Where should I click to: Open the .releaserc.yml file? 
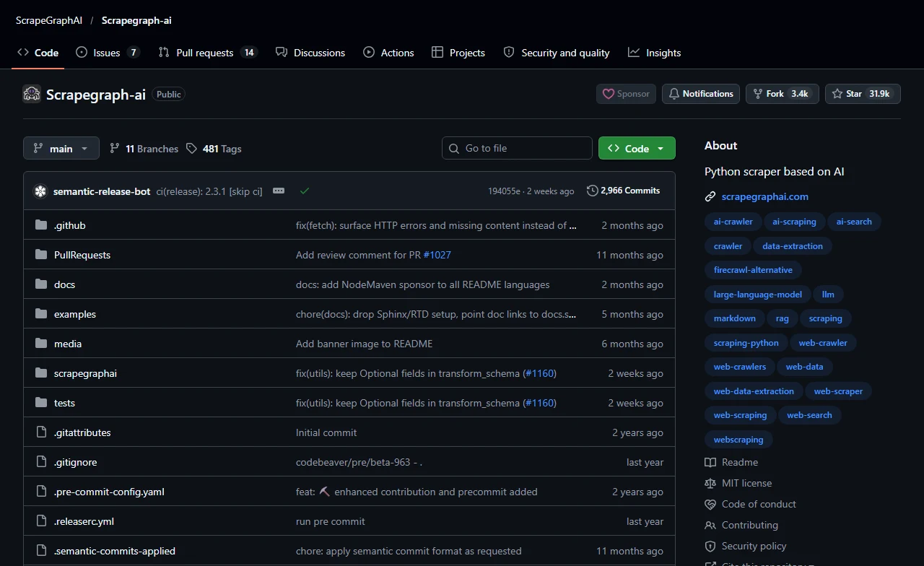(x=84, y=521)
